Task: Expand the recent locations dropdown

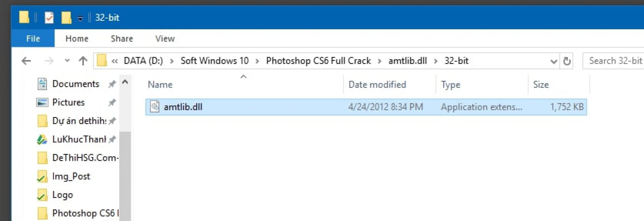Action: coord(67,61)
